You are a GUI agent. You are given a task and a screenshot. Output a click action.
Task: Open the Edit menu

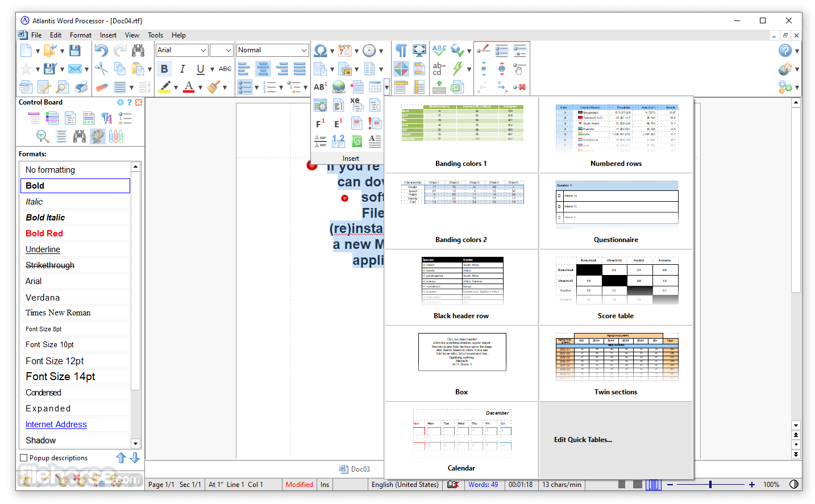(56, 35)
